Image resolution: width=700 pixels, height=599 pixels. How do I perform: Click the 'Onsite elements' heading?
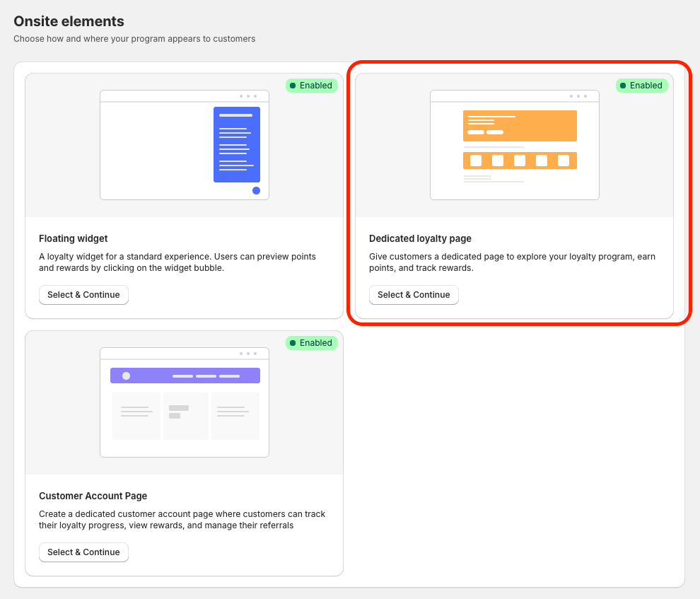click(69, 21)
